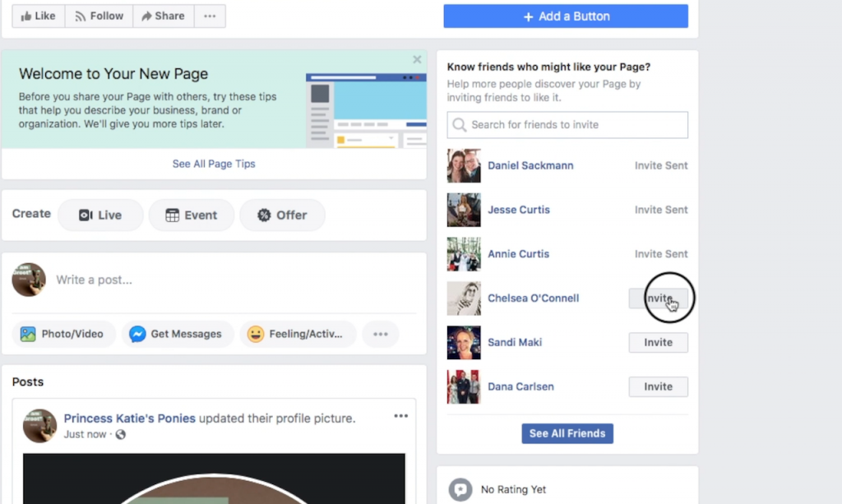
Task: Click the Share button
Action: coord(164,16)
